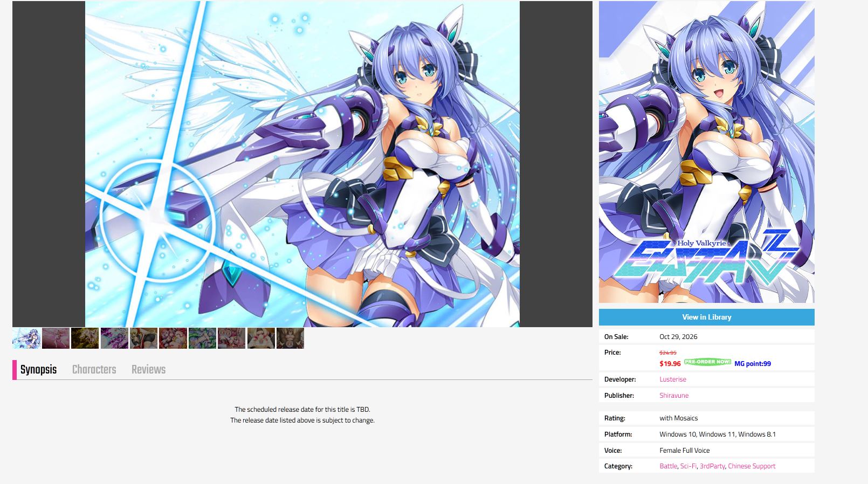The width and height of the screenshot is (868, 484).
Task: Click the "scheduled release date" TBD notice
Action: tap(302, 409)
